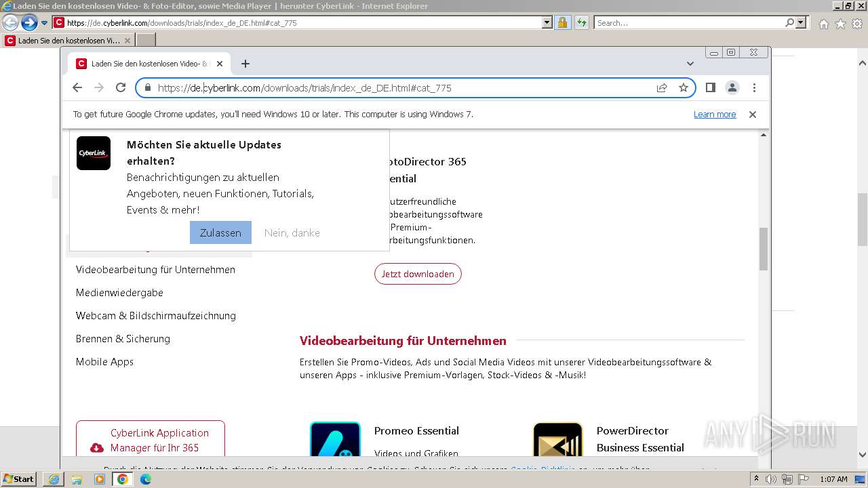View site info via Chrome lock icon

147,87
